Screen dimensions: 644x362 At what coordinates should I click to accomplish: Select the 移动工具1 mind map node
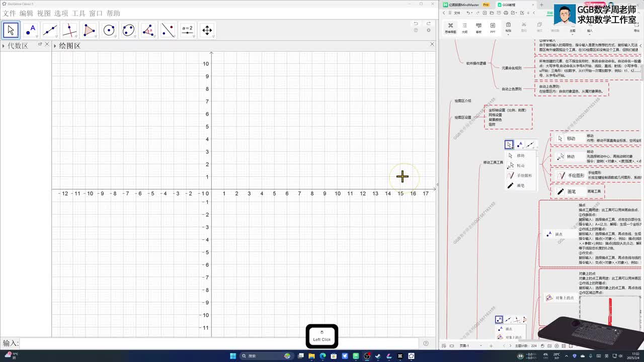[x=493, y=162]
